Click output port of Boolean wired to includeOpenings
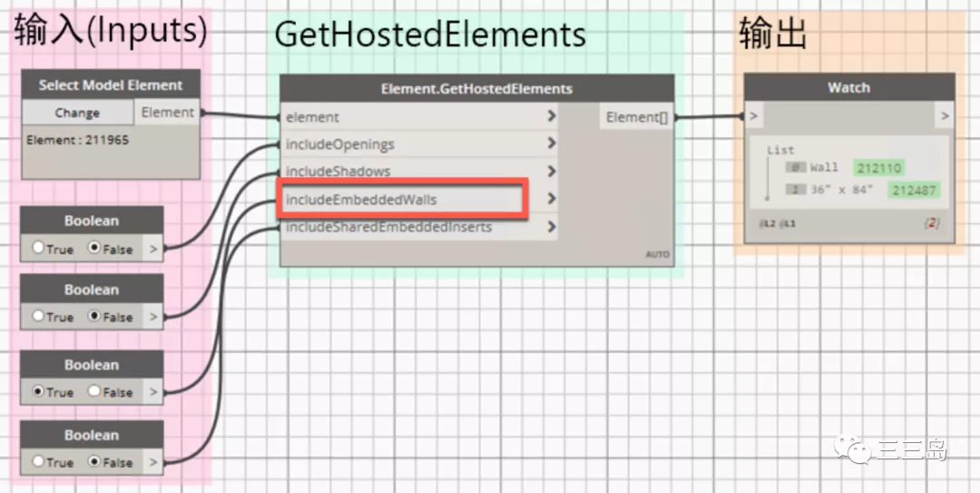Screen dimensions: 980x493 pyautogui.click(x=153, y=249)
